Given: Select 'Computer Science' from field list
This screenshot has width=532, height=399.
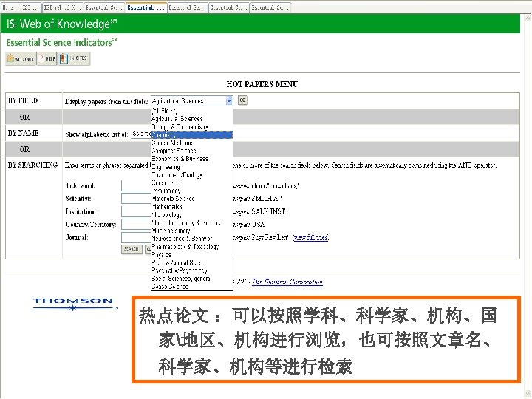Looking at the screenshot, I should [191, 151].
